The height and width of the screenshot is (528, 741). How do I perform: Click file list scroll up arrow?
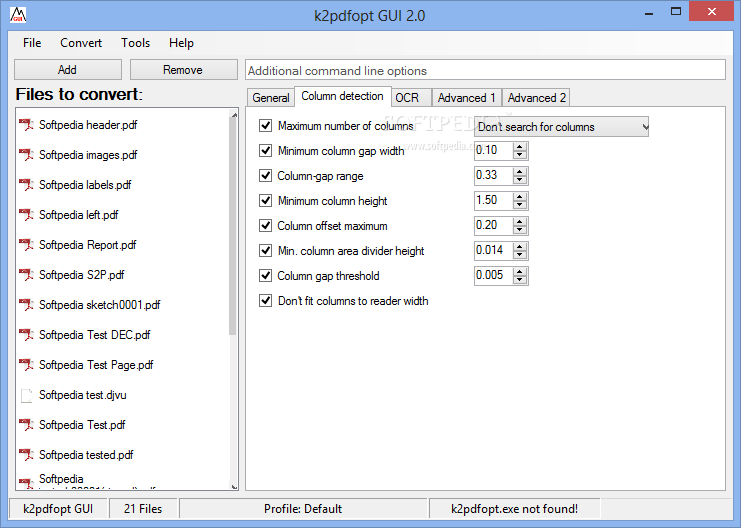(233, 113)
